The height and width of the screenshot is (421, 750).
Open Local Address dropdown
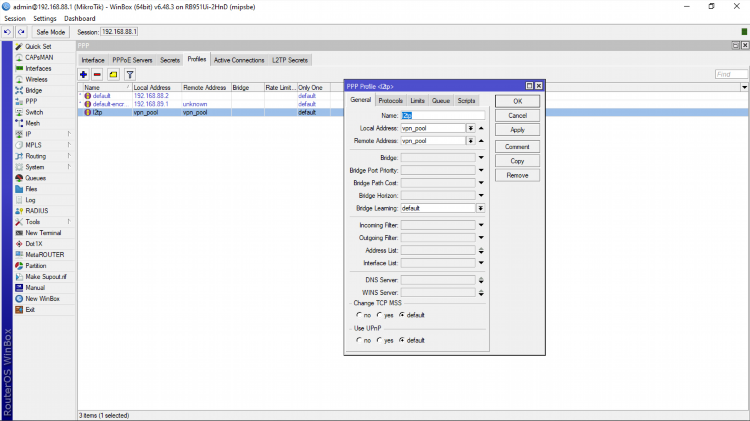pos(471,128)
